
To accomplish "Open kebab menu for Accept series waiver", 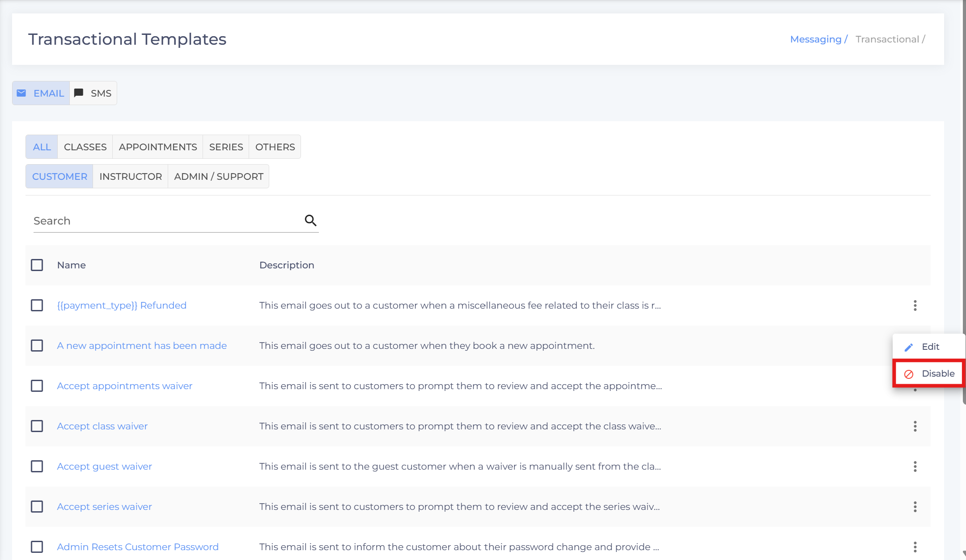I will point(915,507).
